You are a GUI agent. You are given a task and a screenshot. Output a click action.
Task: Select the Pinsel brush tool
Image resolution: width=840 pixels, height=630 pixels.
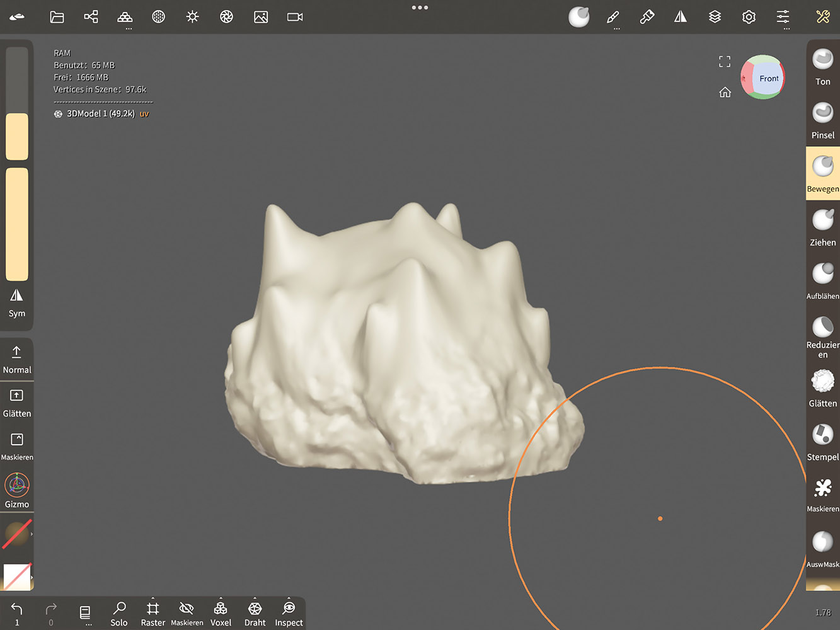point(823,120)
